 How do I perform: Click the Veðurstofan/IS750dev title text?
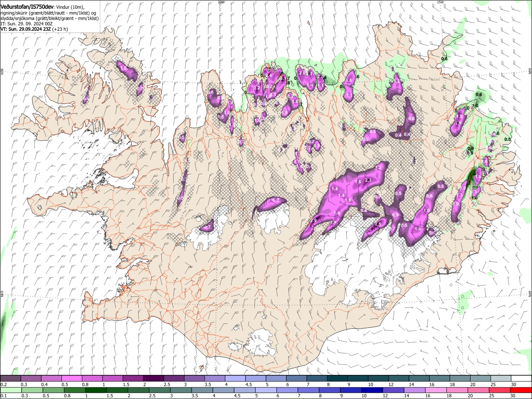point(27,6)
